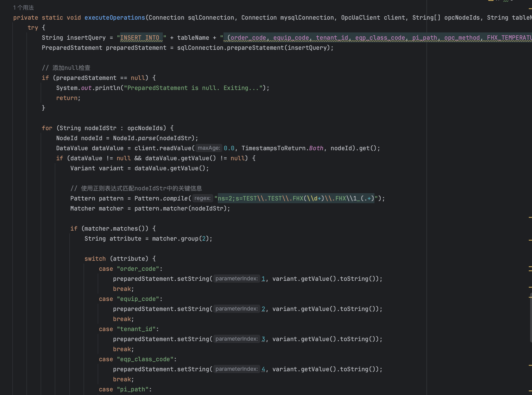This screenshot has height=395, width=532.
Task: Click tenant_id in the SQL column list
Action: 332,38
